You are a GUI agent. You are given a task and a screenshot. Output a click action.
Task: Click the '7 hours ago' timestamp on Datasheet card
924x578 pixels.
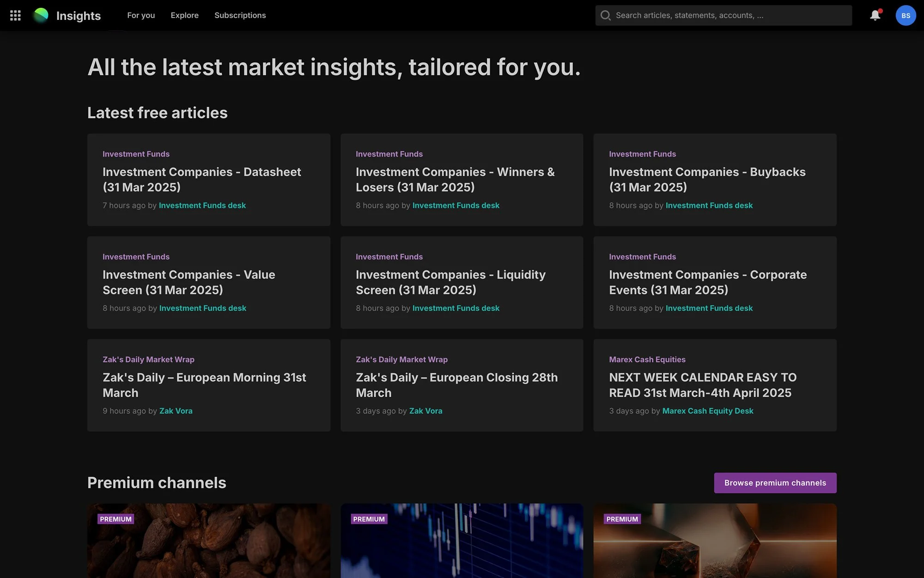(x=124, y=205)
